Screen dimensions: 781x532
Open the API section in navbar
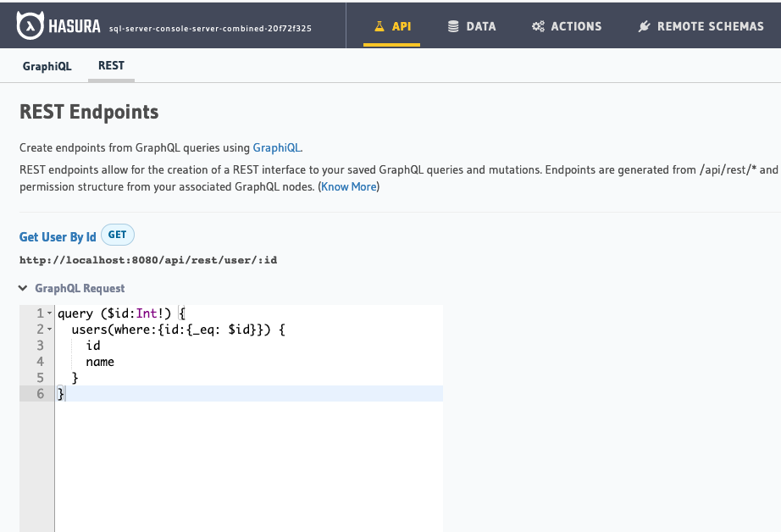tap(392, 25)
